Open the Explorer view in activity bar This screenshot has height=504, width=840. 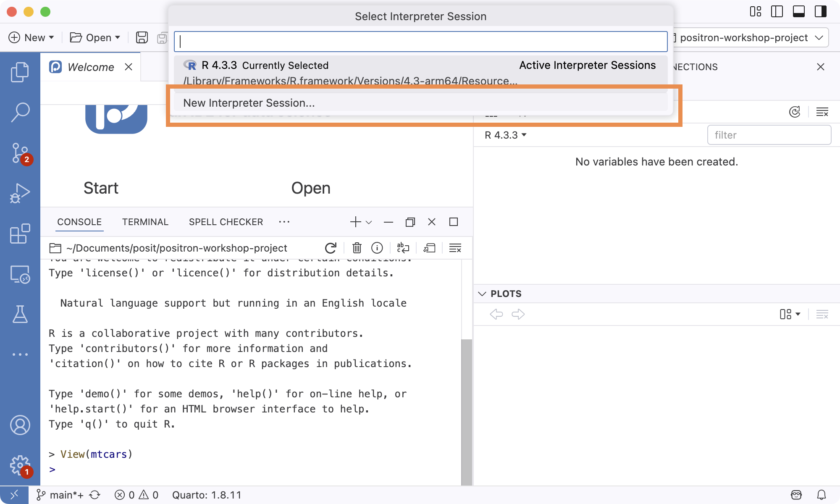point(20,72)
